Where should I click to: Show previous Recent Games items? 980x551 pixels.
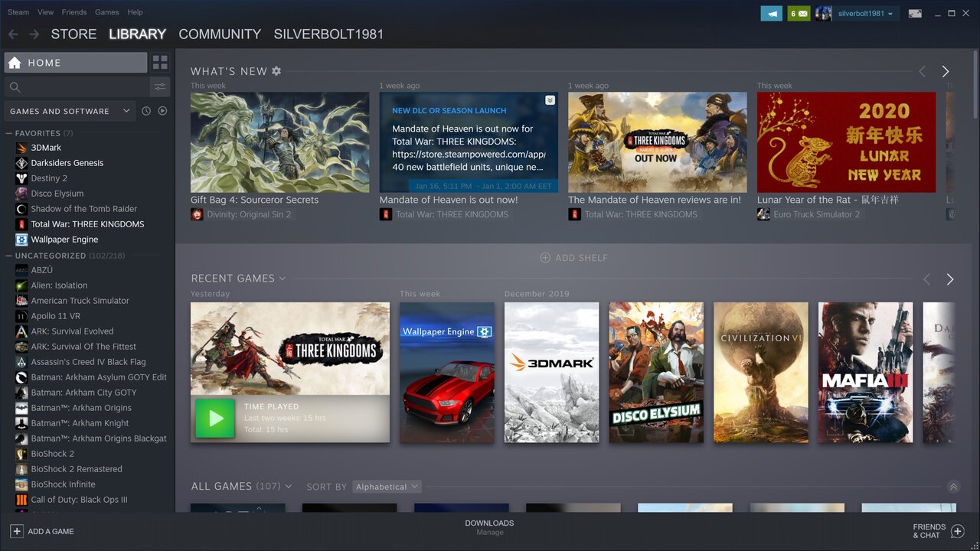click(926, 279)
